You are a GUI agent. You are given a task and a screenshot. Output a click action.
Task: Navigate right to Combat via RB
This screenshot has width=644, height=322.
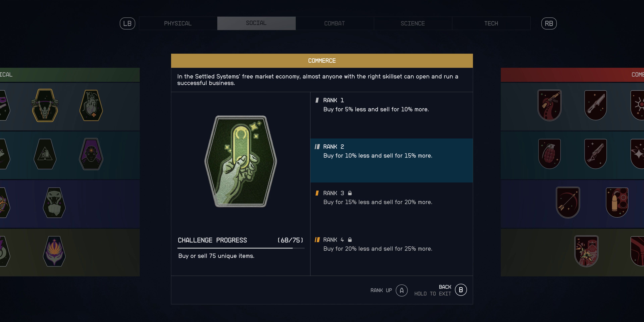(550, 23)
